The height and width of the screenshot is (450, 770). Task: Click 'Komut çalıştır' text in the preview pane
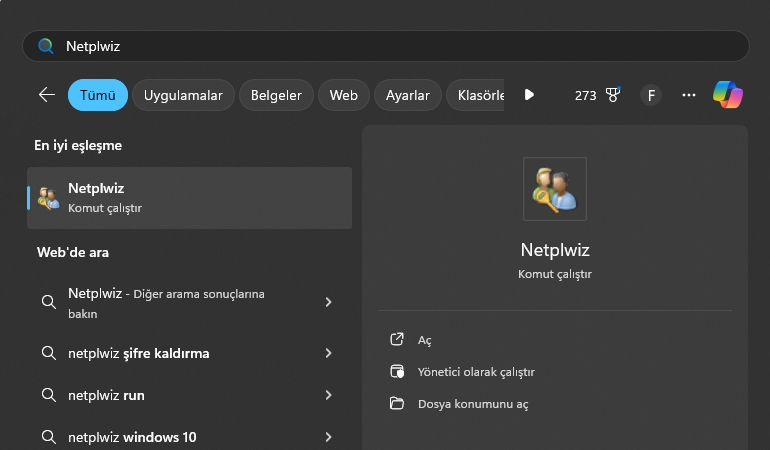tap(555, 274)
